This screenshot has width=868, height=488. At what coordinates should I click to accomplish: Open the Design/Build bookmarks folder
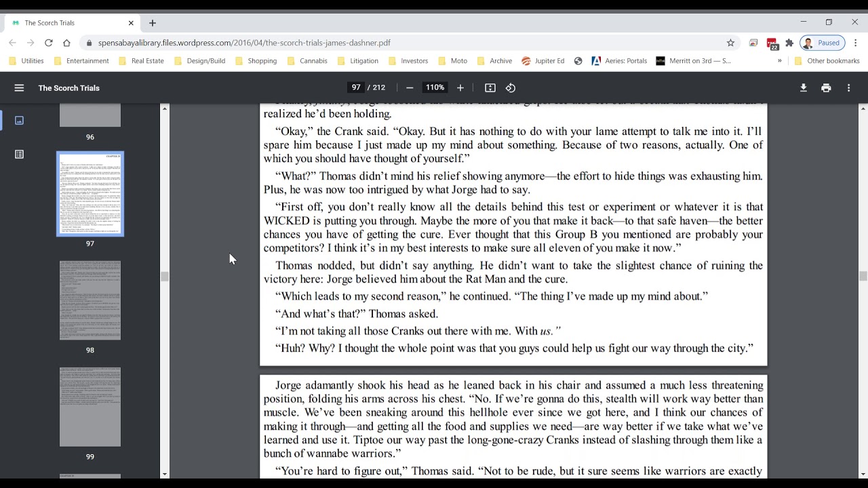(x=200, y=61)
